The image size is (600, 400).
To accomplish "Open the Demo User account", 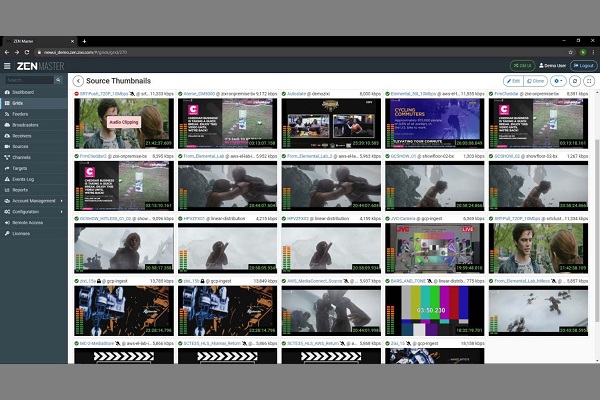I will pyautogui.click(x=552, y=66).
